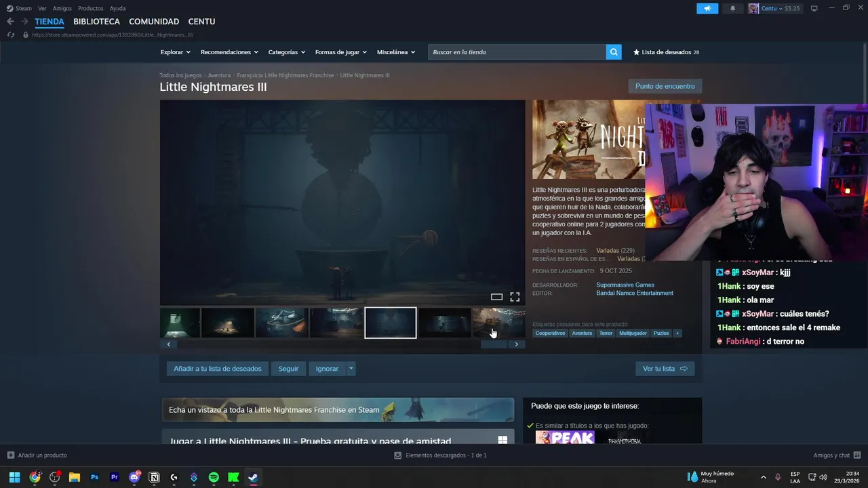Open Notion from the taskbar
The height and width of the screenshot is (488, 868).
[154, 477]
